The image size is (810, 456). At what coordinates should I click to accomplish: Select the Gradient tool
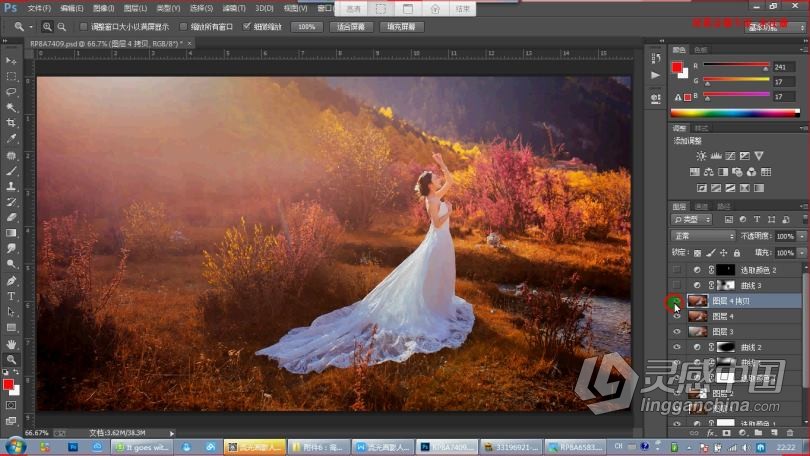[11, 233]
